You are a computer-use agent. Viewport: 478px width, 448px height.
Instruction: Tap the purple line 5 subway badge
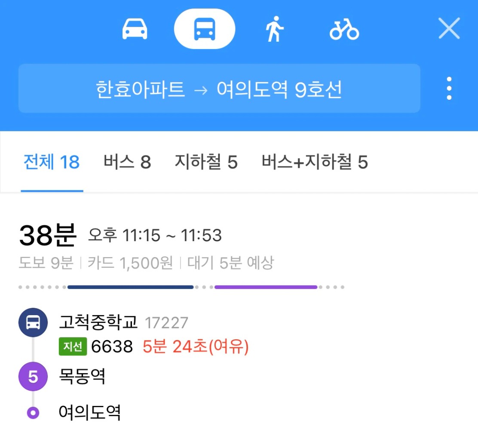click(x=33, y=376)
